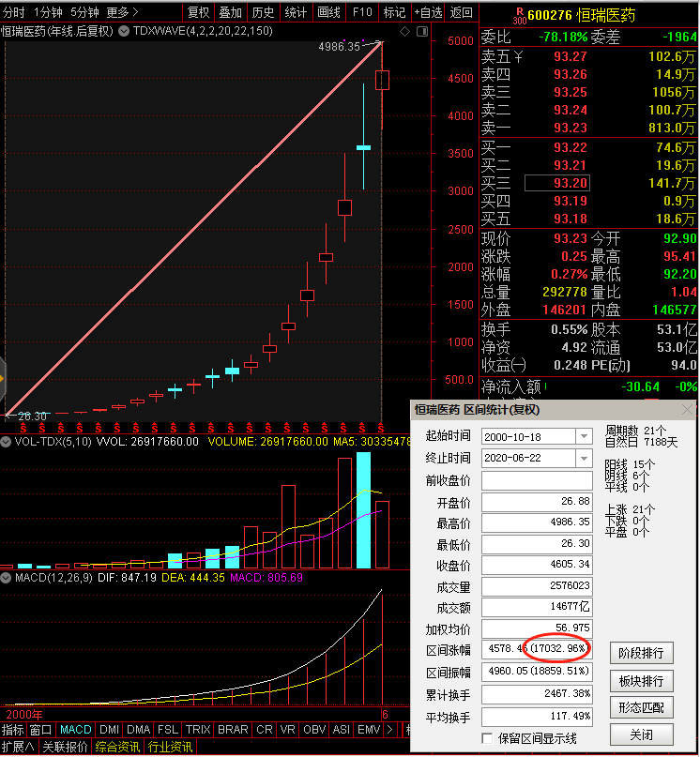700x757 pixels.
Task: Select the MACD indicator tab
Action: [x=76, y=730]
